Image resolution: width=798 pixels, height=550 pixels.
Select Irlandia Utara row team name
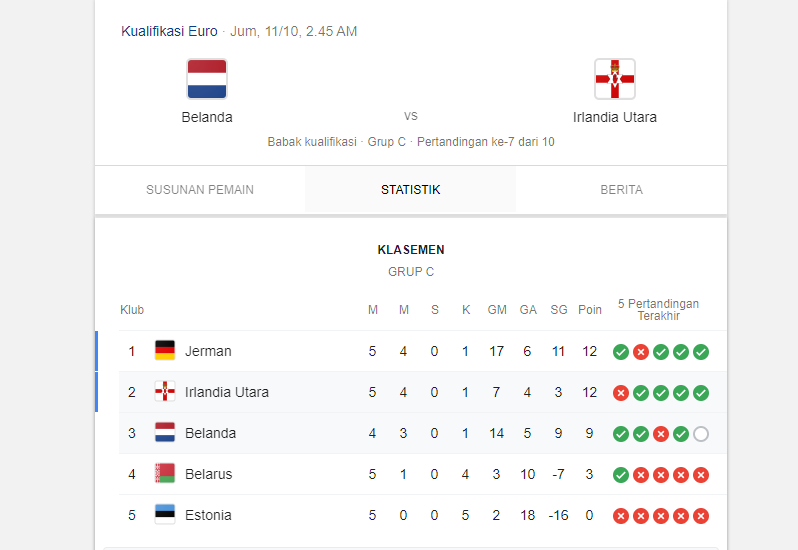pyautogui.click(x=227, y=392)
